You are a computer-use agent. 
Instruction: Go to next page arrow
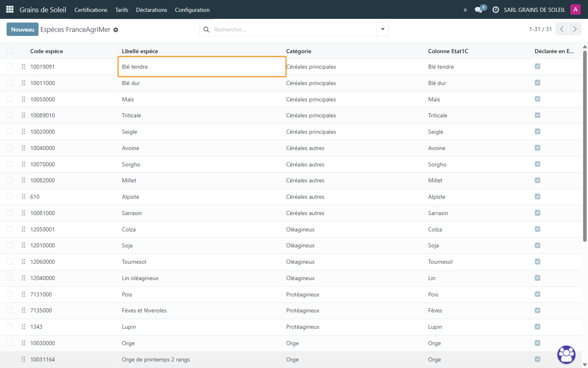[575, 29]
